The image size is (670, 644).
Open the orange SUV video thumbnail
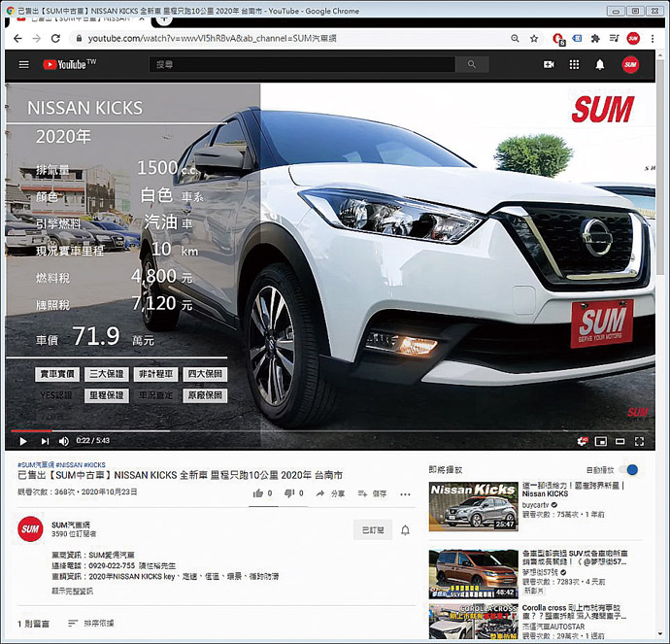(x=474, y=574)
